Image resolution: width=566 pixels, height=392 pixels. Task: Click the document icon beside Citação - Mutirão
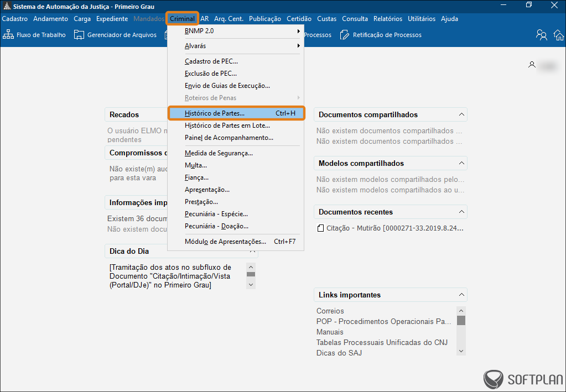(x=320, y=228)
